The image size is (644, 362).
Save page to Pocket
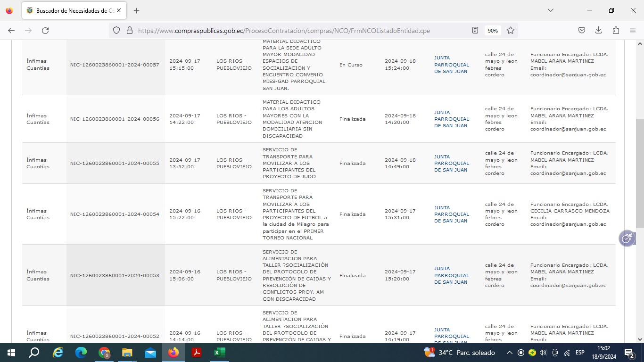click(x=582, y=31)
